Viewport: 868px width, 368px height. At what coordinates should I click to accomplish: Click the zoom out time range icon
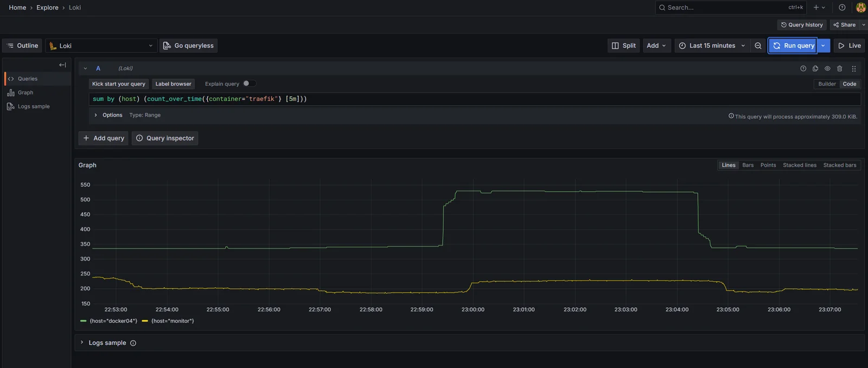pyautogui.click(x=758, y=46)
